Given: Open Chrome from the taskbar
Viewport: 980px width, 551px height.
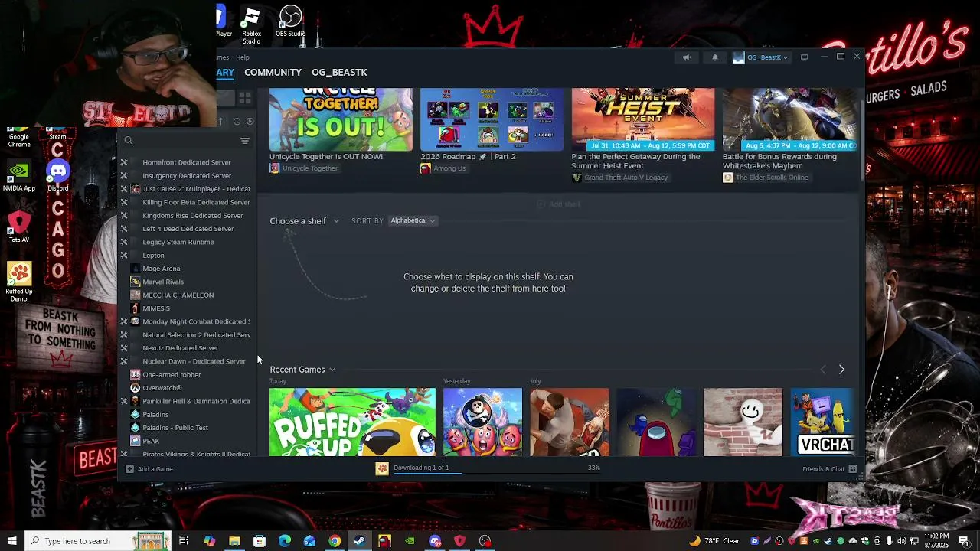Looking at the screenshot, I should (x=335, y=541).
